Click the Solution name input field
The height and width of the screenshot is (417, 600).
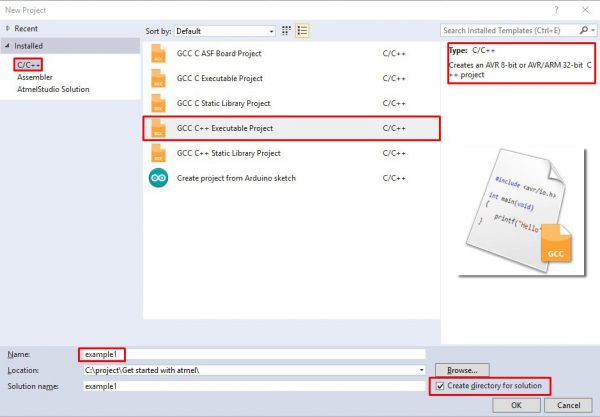[x=254, y=386]
